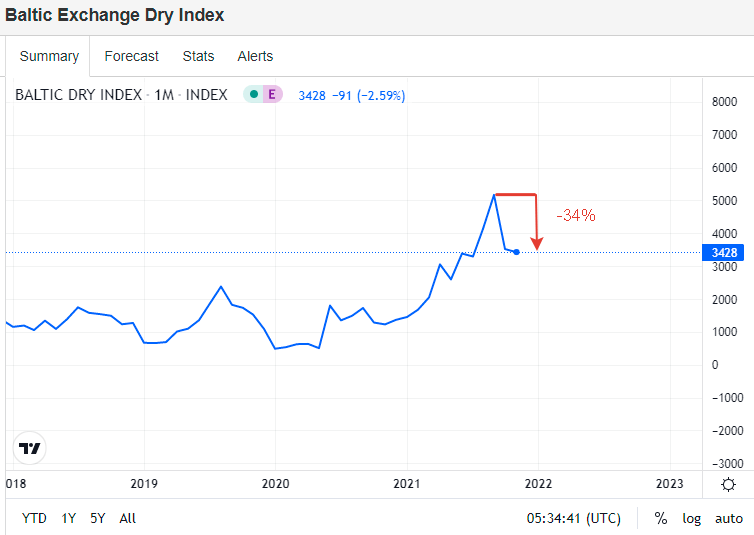Click the 05:34:41 (UTC) time zone

pyautogui.click(x=573, y=518)
